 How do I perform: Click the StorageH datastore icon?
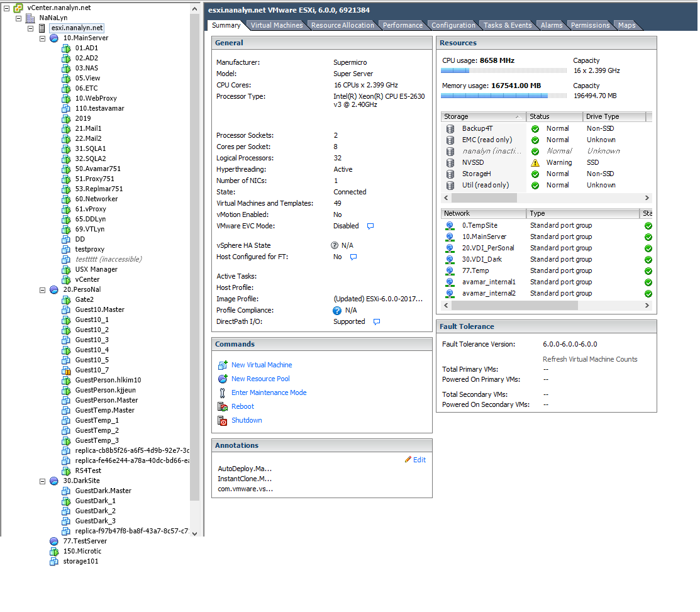click(x=450, y=174)
